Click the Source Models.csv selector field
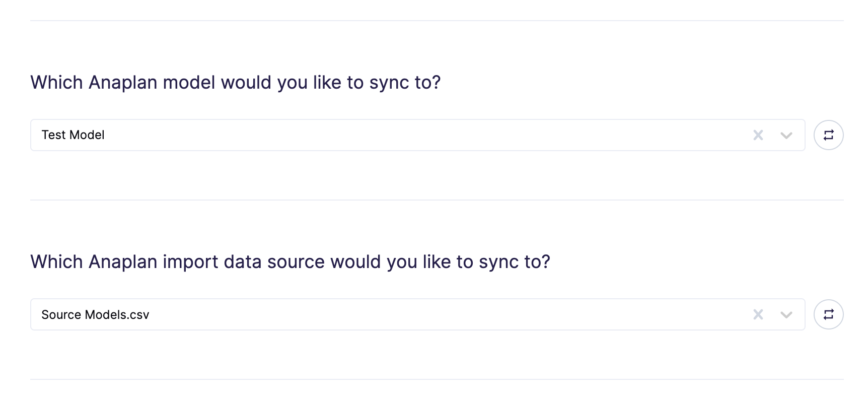This screenshot has width=868, height=396. pos(417,314)
